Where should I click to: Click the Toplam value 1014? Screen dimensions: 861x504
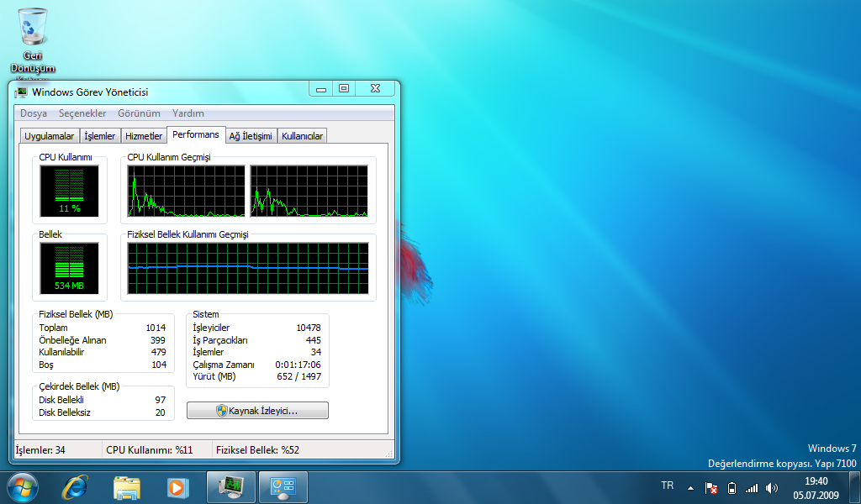coord(156,328)
